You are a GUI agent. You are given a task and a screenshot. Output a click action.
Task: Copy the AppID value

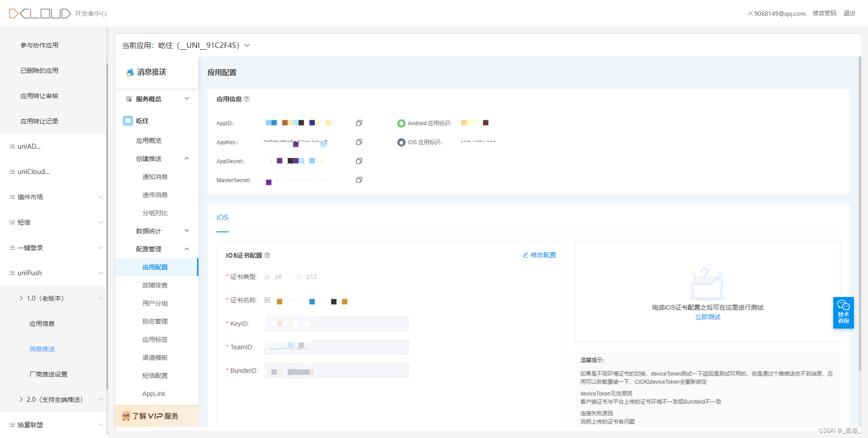click(359, 123)
